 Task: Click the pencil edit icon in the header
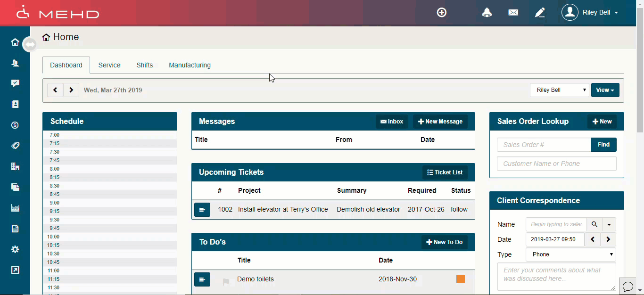(x=540, y=13)
